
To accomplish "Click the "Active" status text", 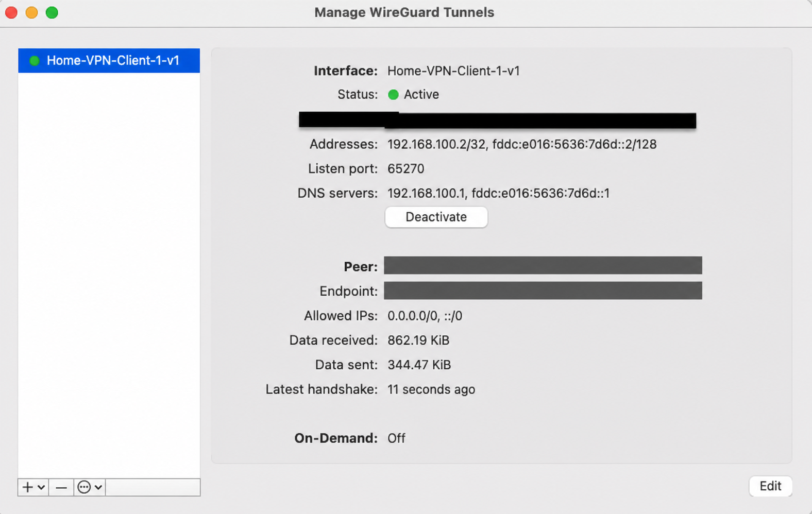I will point(421,95).
